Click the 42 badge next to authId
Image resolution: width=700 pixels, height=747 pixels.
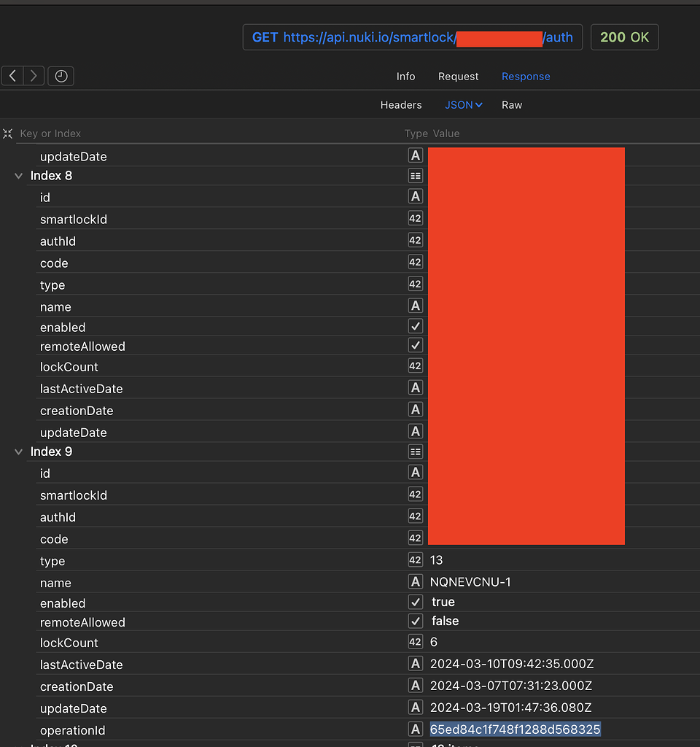pos(415,517)
